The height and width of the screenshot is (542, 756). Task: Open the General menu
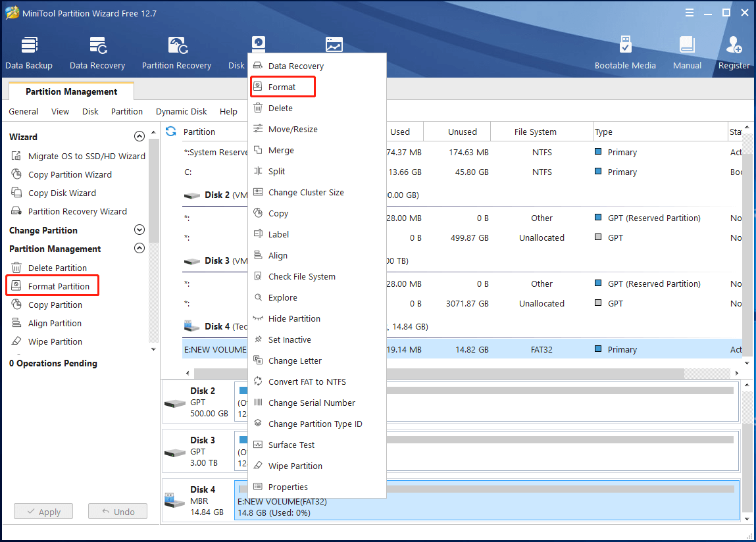(23, 111)
